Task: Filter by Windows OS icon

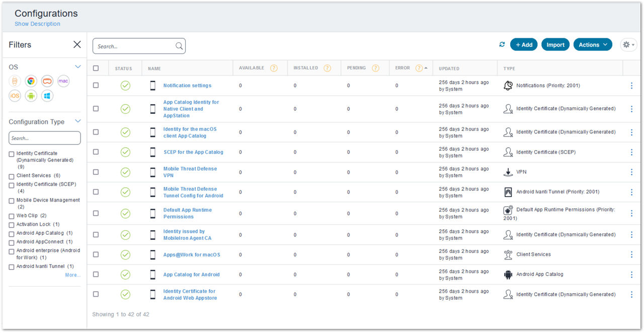Action: pos(47,96)
